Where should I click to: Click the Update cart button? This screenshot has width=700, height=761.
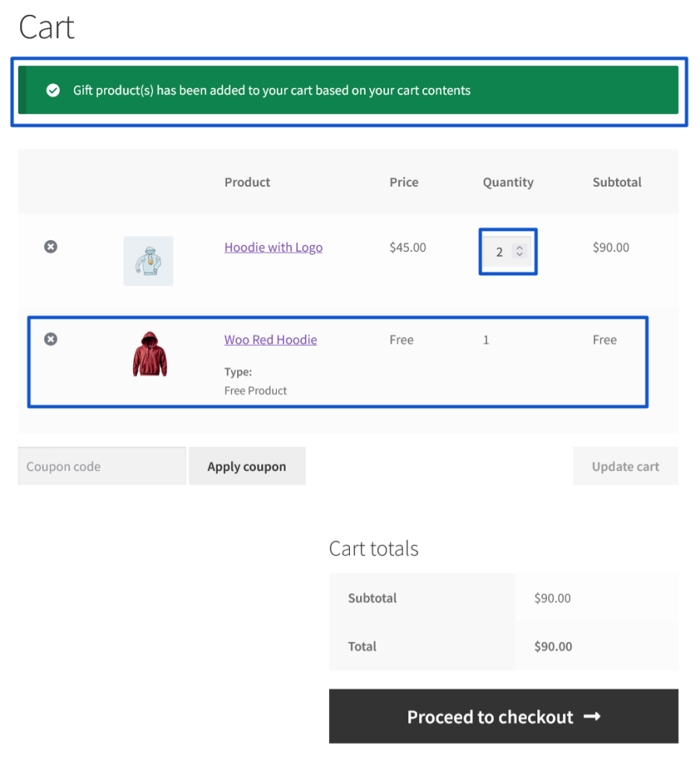pyautogui.click(x=625, y=466)
